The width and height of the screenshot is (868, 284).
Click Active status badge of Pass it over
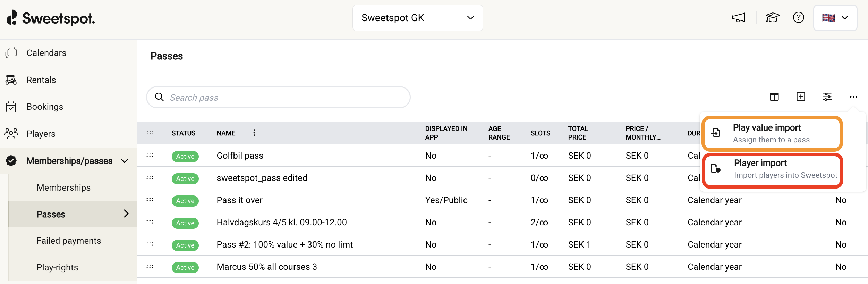tap(185, 201)
